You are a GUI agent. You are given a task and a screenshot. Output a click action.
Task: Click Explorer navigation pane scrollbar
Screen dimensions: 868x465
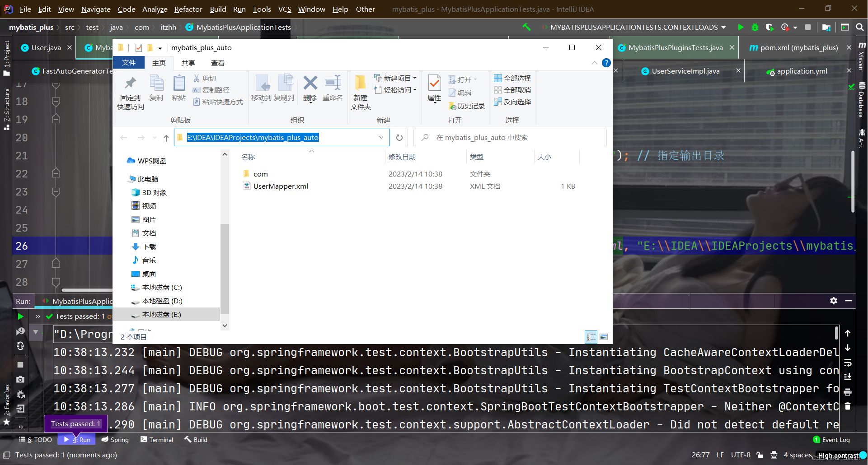225,269
